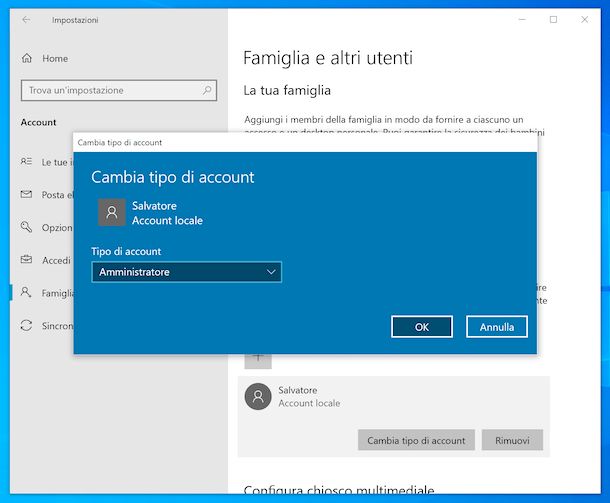Screen dimensions: 610x503
Task: Click Salvatore's avatar in user list
Action: pyautogui.click(x=258, y=396)
